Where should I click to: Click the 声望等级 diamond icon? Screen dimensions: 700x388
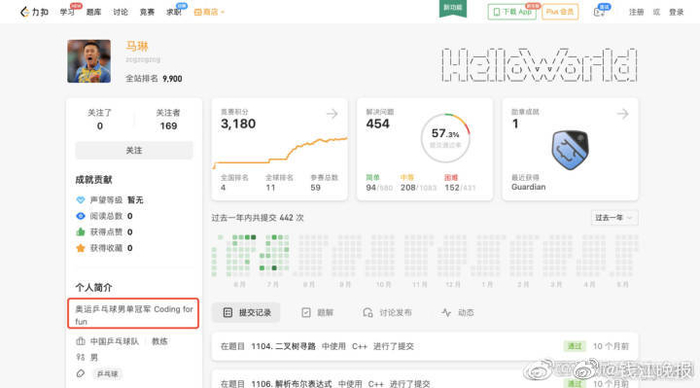pos(80,200)
